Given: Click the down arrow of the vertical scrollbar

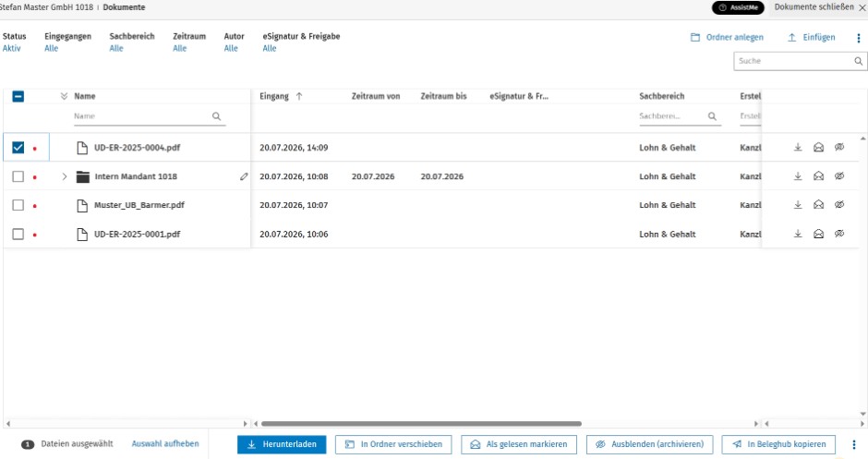Looking at the screenshot, I should 862,414.
